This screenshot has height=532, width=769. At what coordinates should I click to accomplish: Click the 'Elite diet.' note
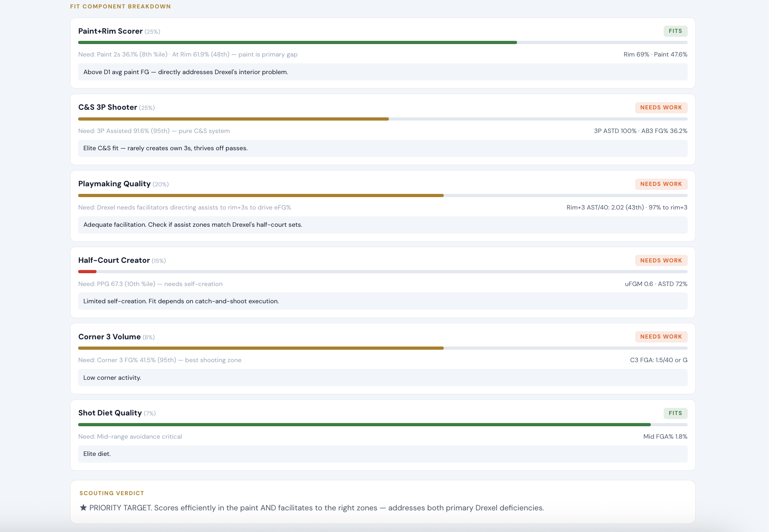383,454
